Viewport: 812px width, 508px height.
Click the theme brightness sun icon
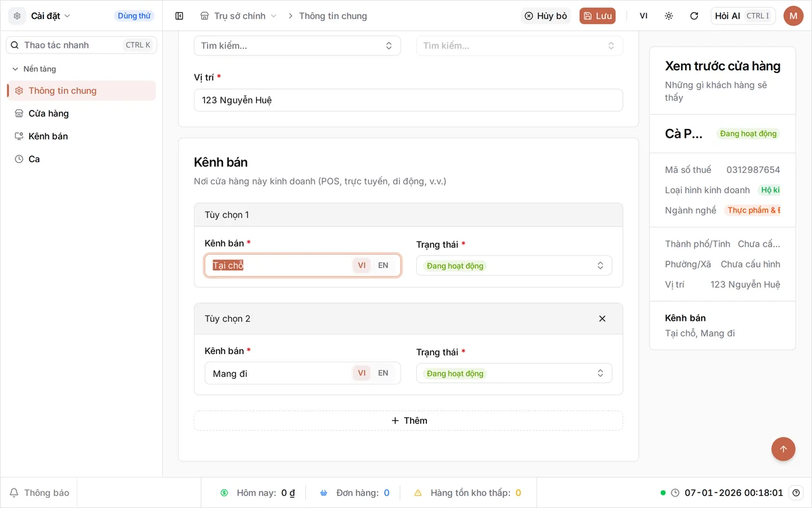669,16
